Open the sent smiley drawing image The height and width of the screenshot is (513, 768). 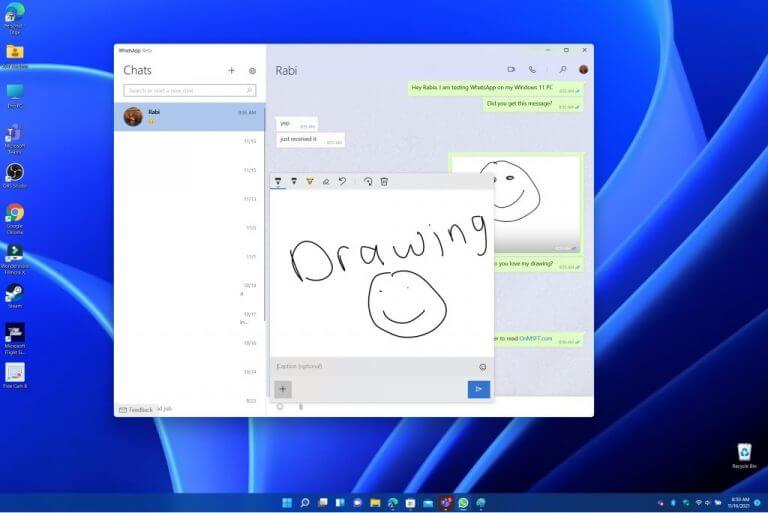point(515,203)
